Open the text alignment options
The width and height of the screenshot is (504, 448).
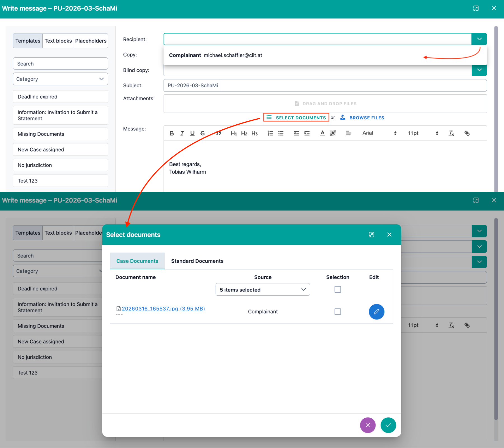349,133
